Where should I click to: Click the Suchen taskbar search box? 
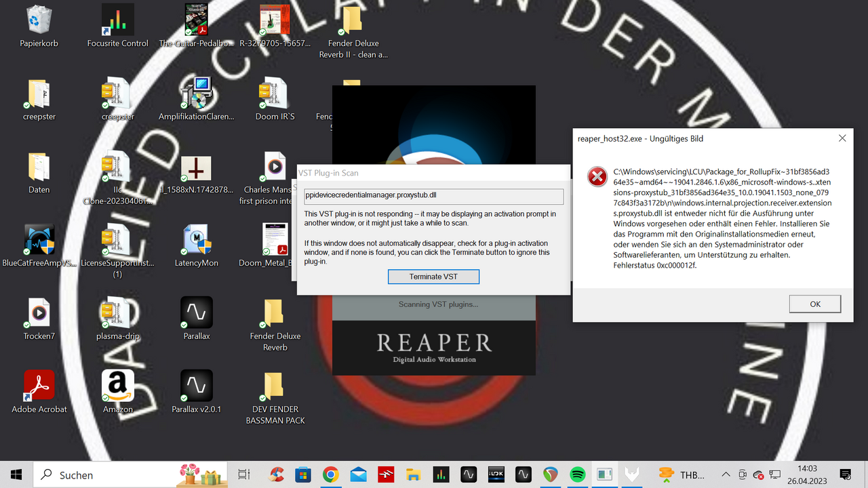coord(131,474)
